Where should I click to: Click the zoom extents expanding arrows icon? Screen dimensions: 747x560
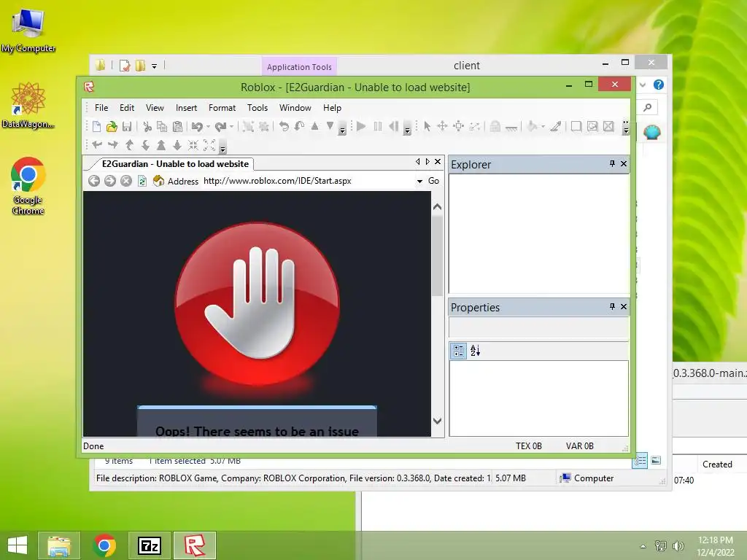209,145
